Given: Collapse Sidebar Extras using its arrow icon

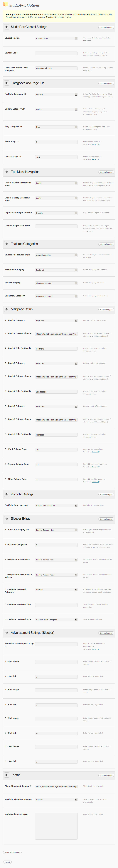Looking at the screenshot, I should [x=7, y=519].
